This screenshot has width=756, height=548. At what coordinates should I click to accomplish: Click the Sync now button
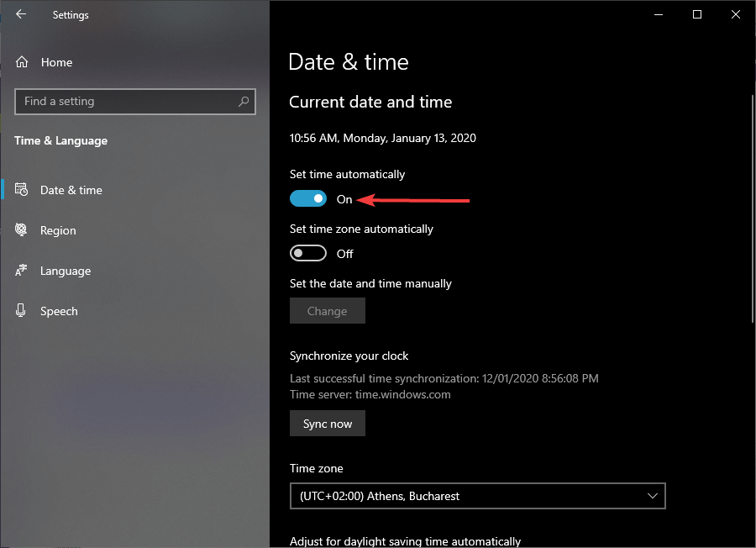(328, 424)
